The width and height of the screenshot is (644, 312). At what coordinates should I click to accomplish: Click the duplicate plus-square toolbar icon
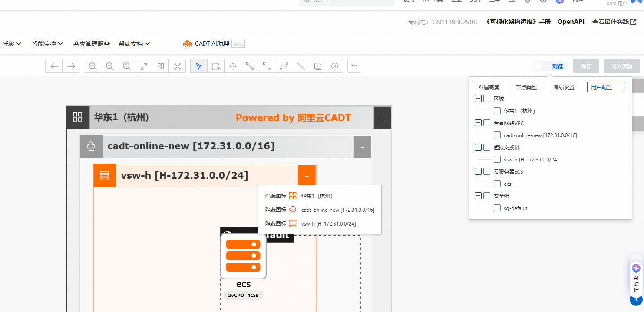(317, 66)
